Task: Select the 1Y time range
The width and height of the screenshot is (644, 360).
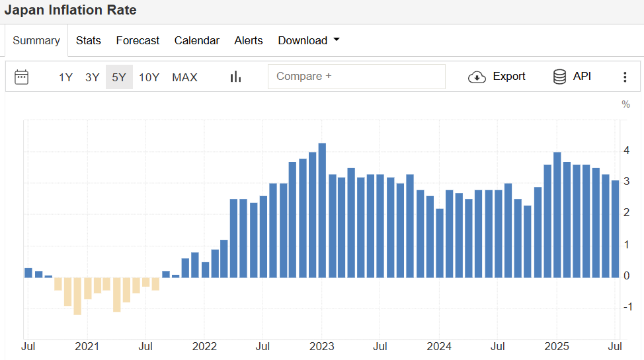Action: (x=65, y=77)
